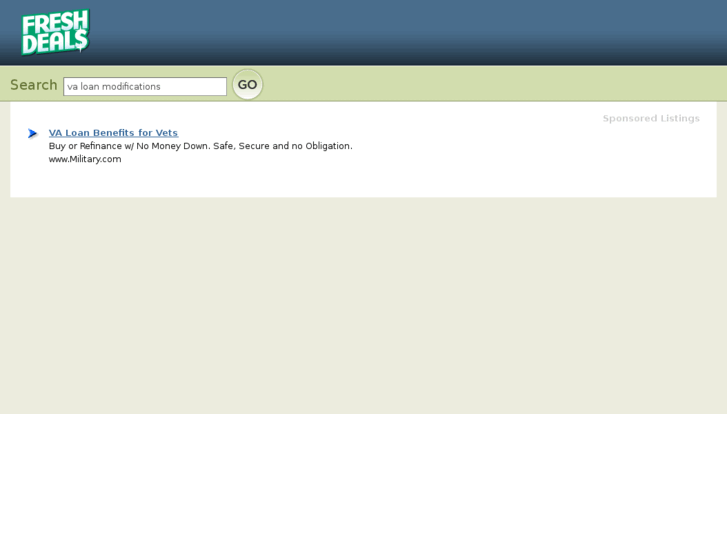
Task: Click 'Safe, Secure and no Obligation' text
Action: (283, 146)
